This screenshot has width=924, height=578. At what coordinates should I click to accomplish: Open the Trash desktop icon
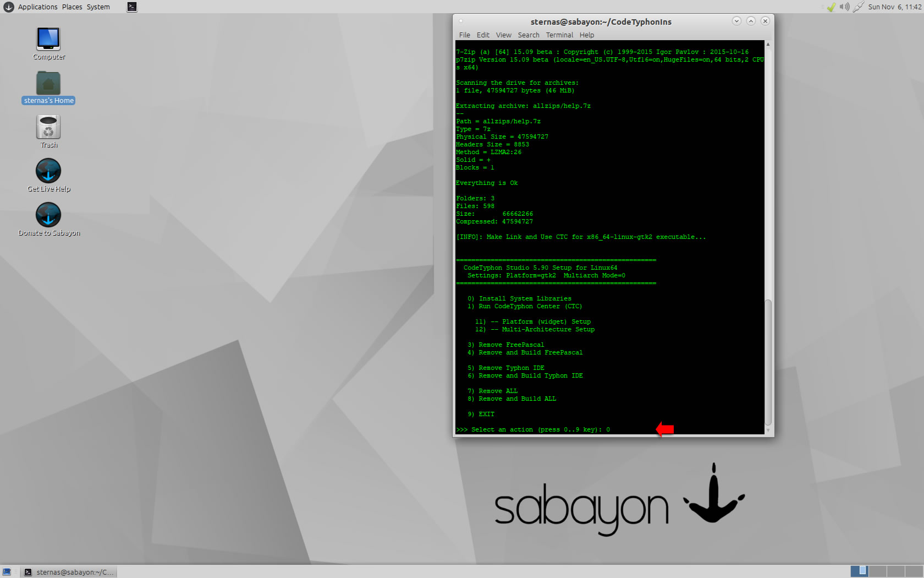(x=48, y=132)
